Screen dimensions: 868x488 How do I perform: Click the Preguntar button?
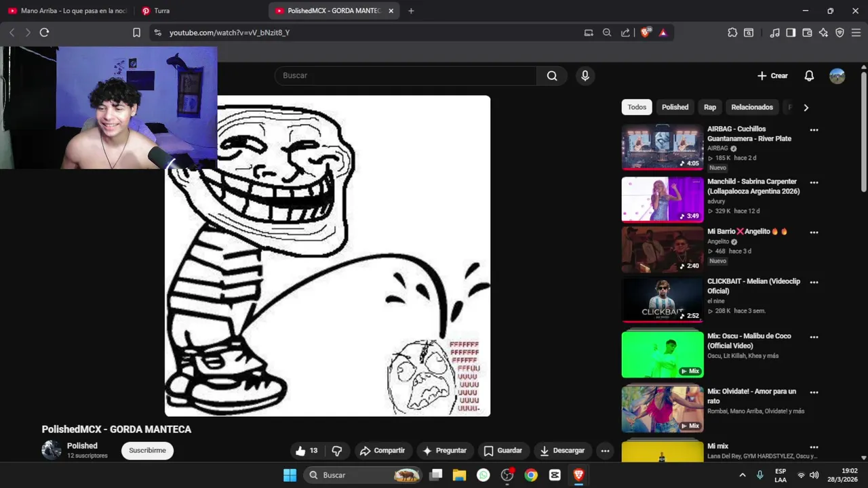coord(444,451)
